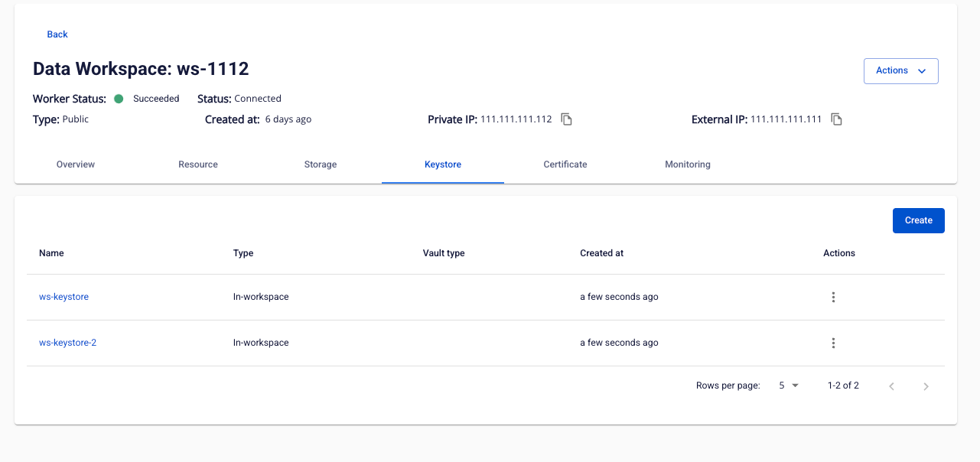Open the Rows per page selector
Image resolution: width=980 pixels, height=462 pixels.
pyautogui.click(x=788, y=386)
